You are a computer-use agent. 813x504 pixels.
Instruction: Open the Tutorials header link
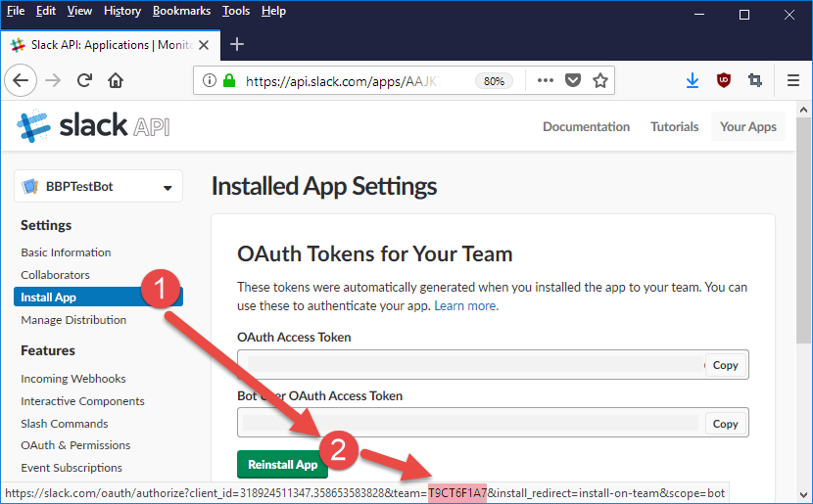[x=675, y=127]
